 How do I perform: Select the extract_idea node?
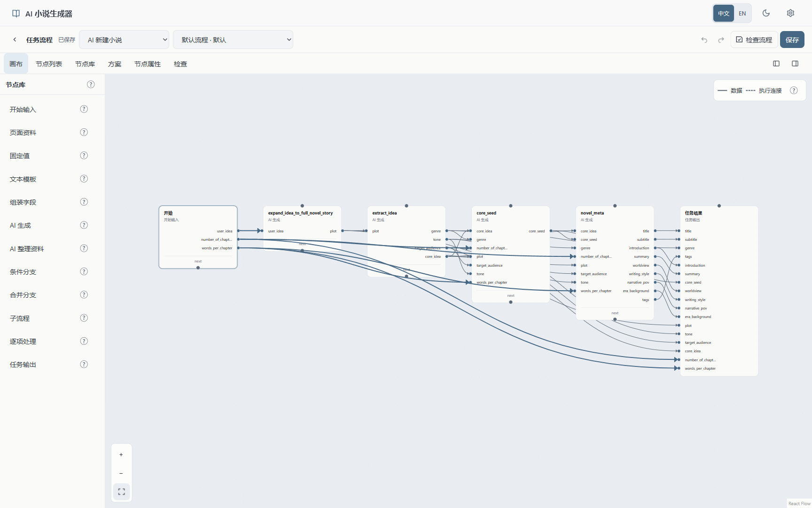(x=406, y=241)
